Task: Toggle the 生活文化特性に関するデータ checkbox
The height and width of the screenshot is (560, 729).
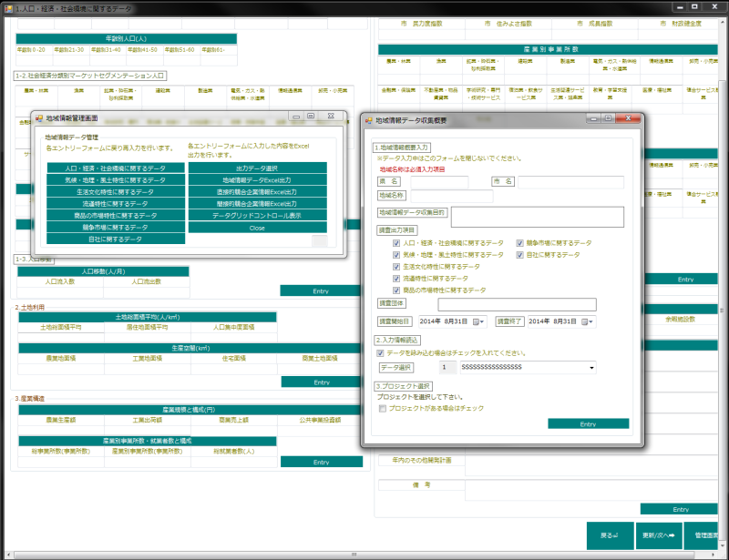Action: [396, 267]
